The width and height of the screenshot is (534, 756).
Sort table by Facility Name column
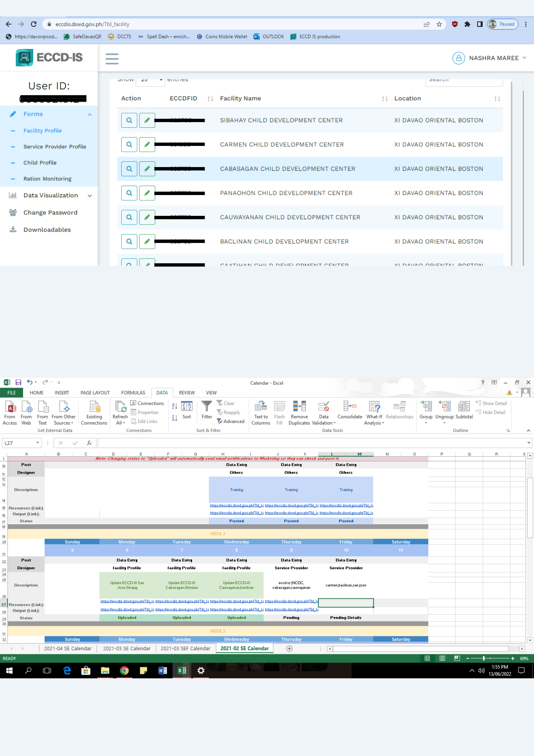384,99
